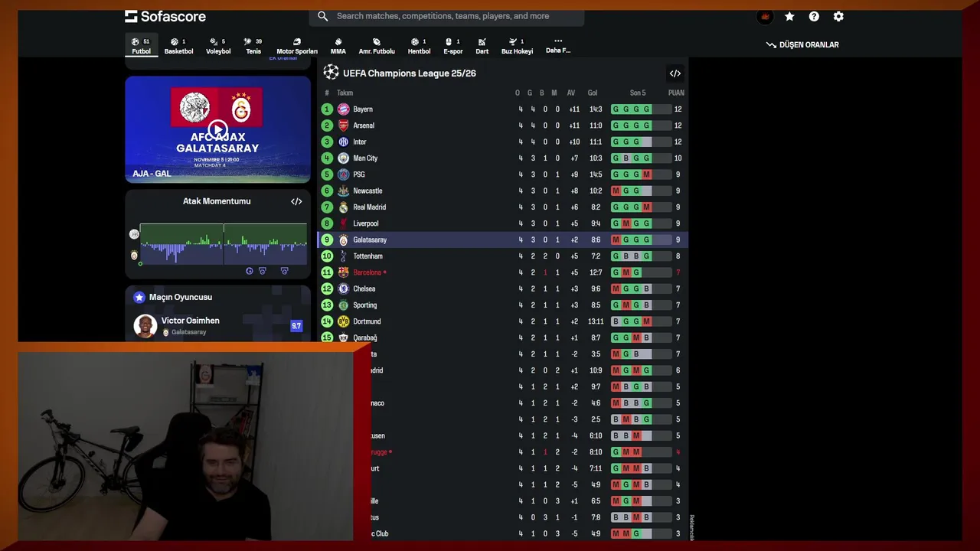
Task: Click the Maçın Oyuncusu star icon
Action: click(139, 297)
